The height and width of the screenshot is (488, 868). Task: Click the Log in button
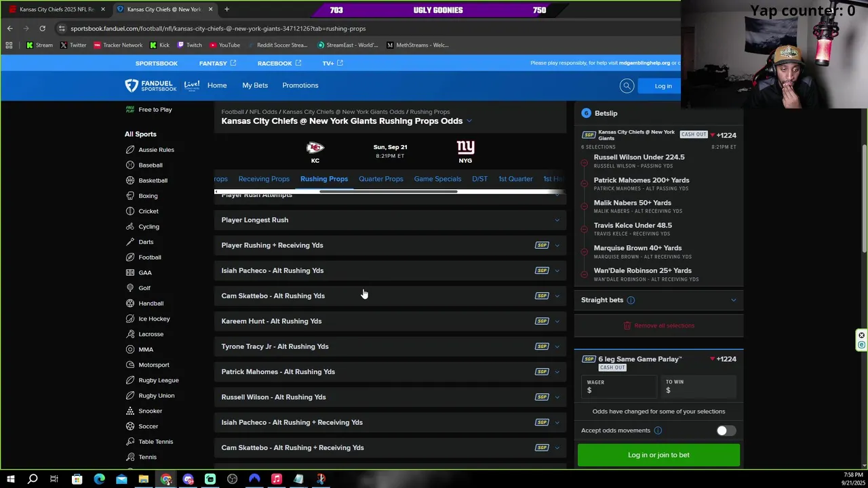coord(663,86)
